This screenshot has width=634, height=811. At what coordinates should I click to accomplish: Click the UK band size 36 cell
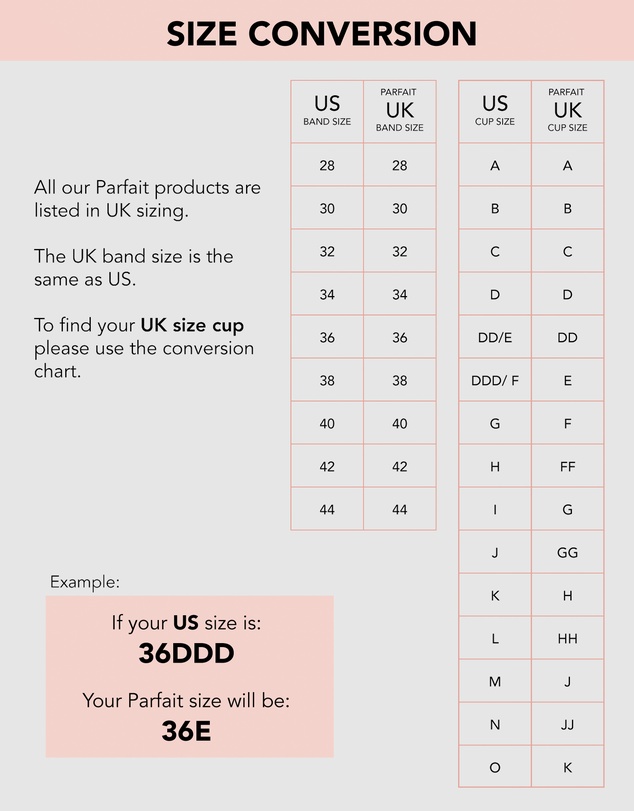(400, 337)
